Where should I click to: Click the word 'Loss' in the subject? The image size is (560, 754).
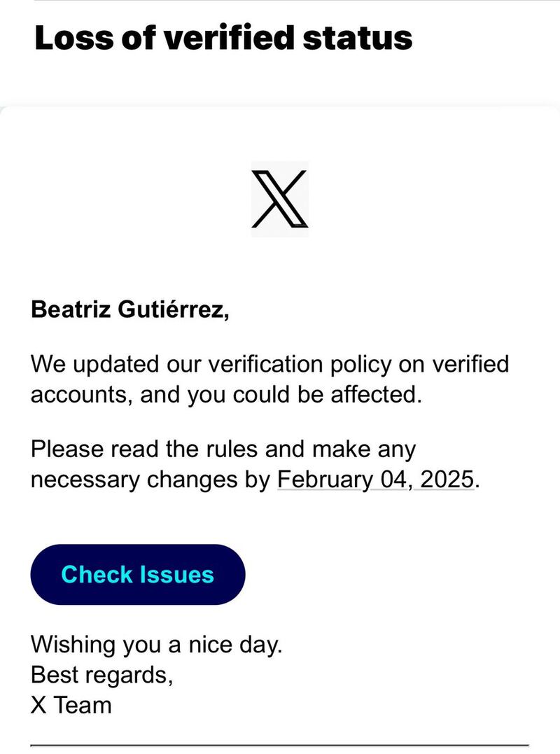74,38
